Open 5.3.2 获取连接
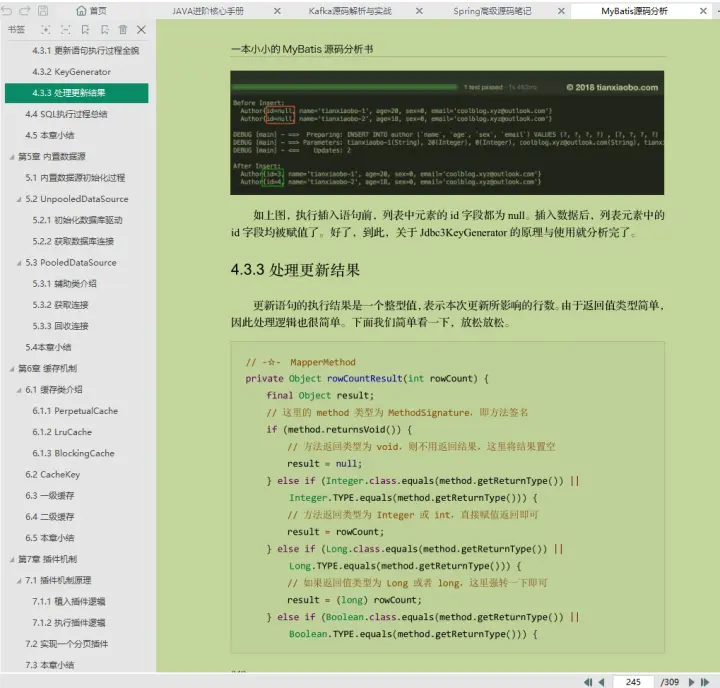Image resolution: width=720 pixels, height=688 pixels. click(x=60, y=305)
